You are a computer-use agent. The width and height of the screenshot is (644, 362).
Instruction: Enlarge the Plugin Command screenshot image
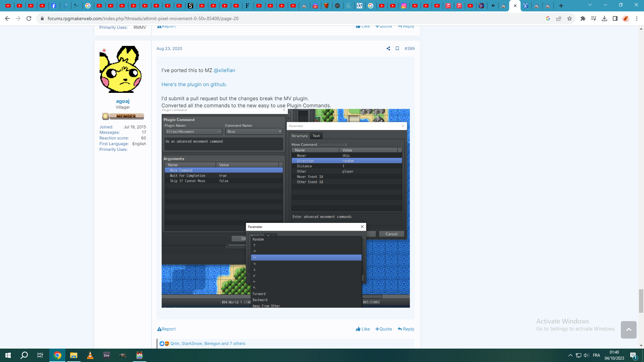coord(286,208)
